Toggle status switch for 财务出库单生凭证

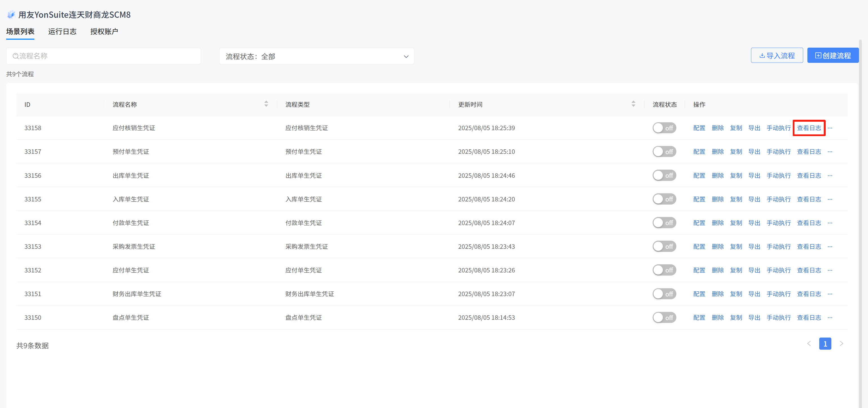point(664,294)
